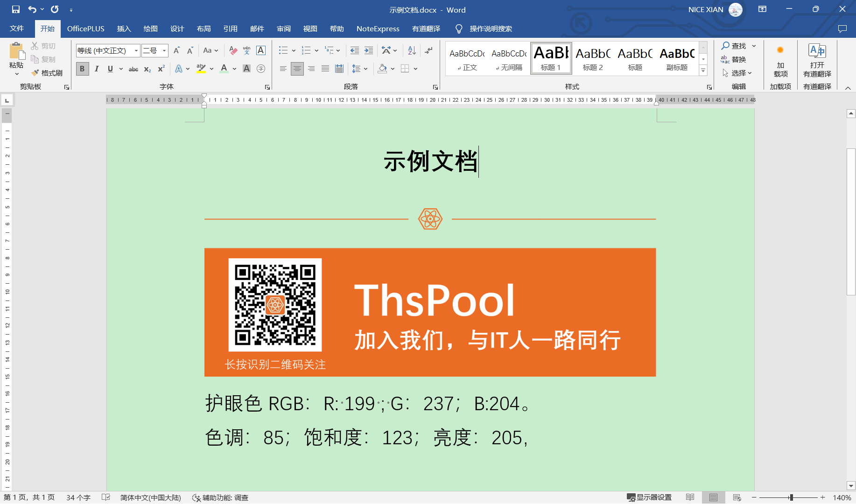The height and width of the screenshot is (504, 856).
Task: Open font dialog launcher
Action: [267, 87]
